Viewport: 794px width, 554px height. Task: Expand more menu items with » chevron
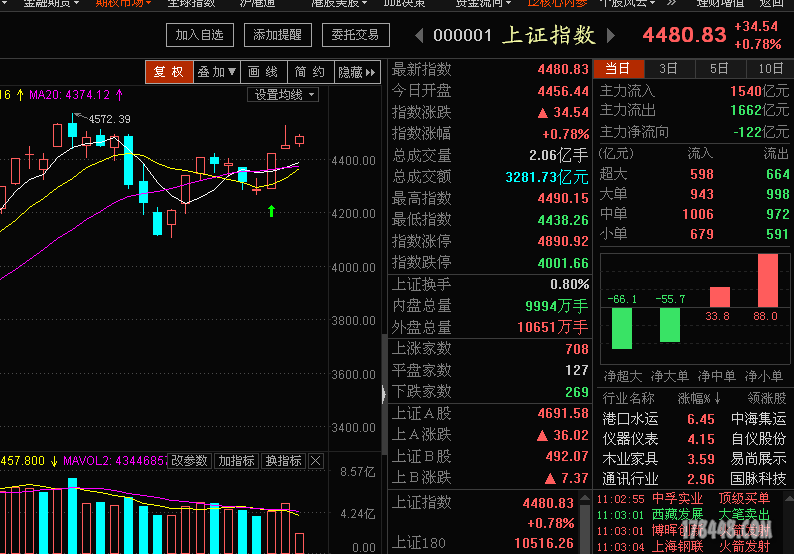pos(671,4)
